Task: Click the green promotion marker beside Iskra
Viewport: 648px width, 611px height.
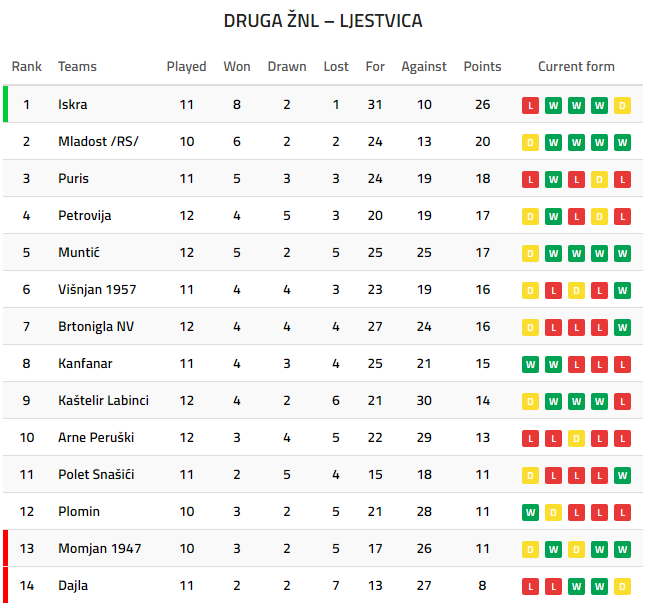Action: coord(5,105)
